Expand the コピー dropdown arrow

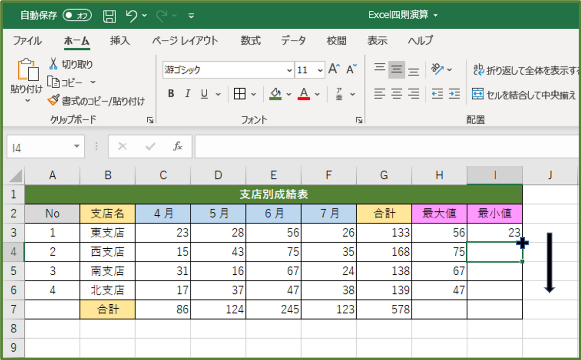click(x=93, y=82)
